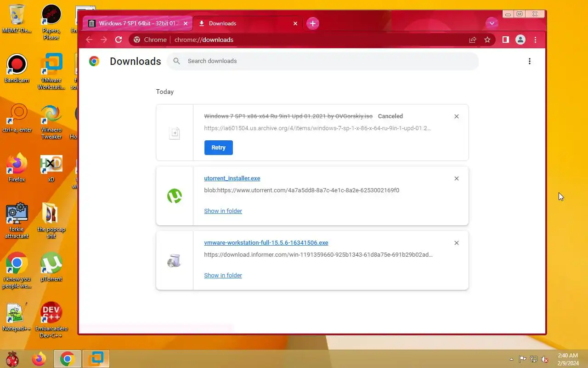Image resolution: width=588 pixels, height=368 pixels.
Task: Select the Downloads tab
Action: (248, 23)
